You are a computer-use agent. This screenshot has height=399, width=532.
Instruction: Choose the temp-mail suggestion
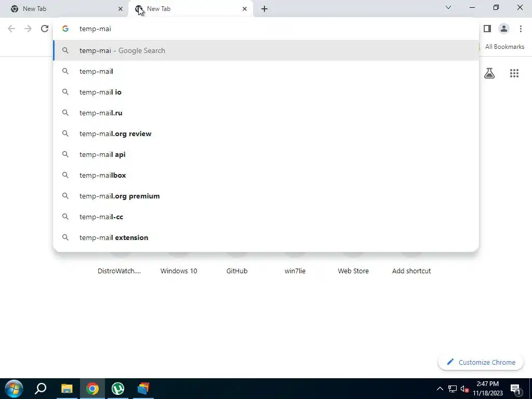(266, 71)
